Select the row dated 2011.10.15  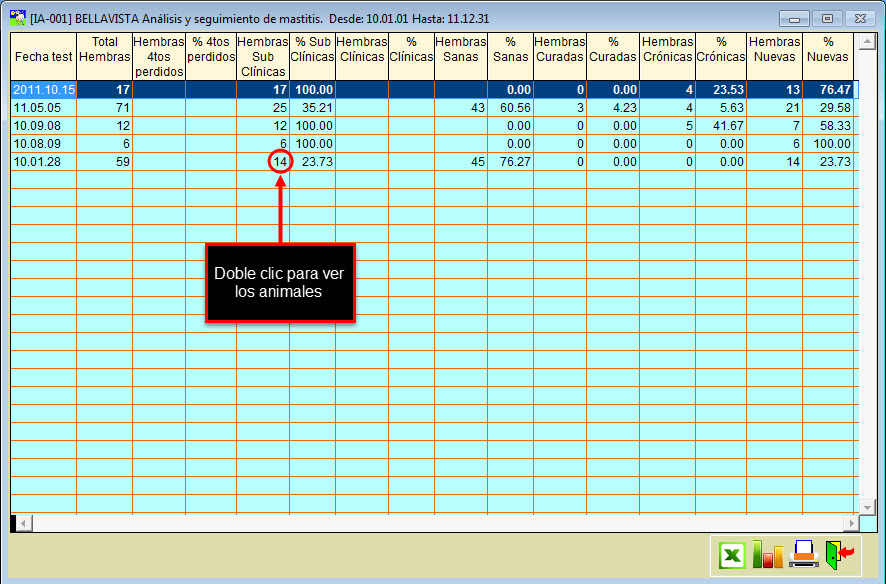click(43, 90)
